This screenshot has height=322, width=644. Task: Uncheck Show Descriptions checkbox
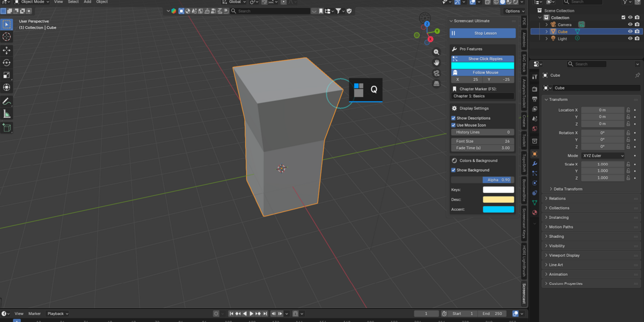point(453,118)
